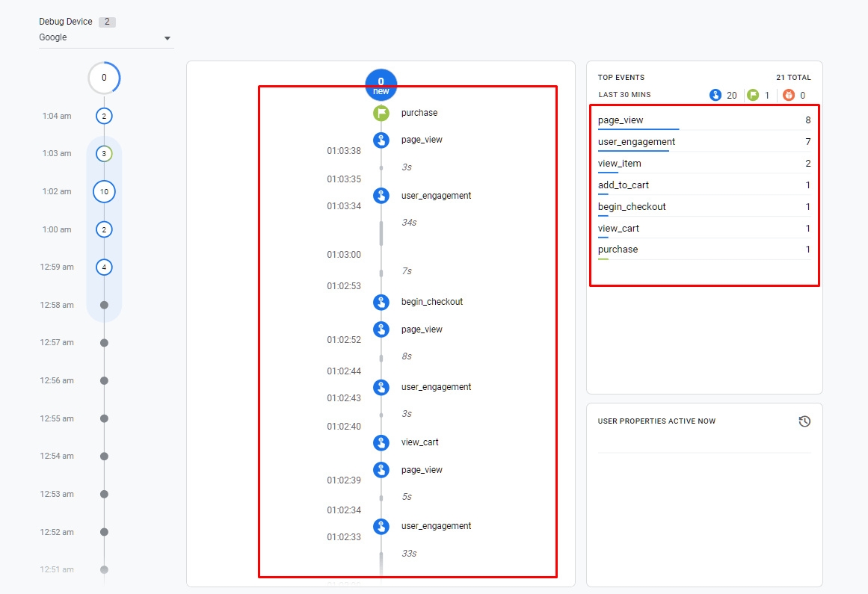
Task: Click the page_view icon at 01:03:38
Action: coord(381,140)
